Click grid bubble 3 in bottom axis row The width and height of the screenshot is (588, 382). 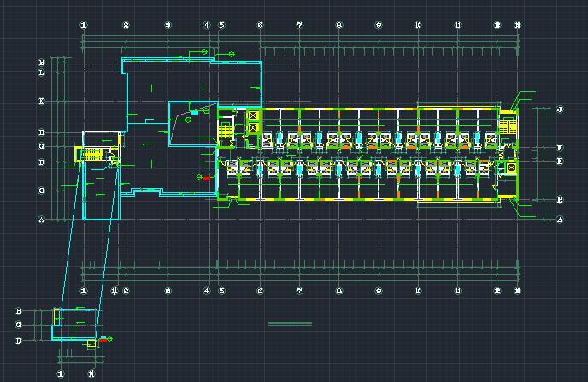[x=168, y=291]
